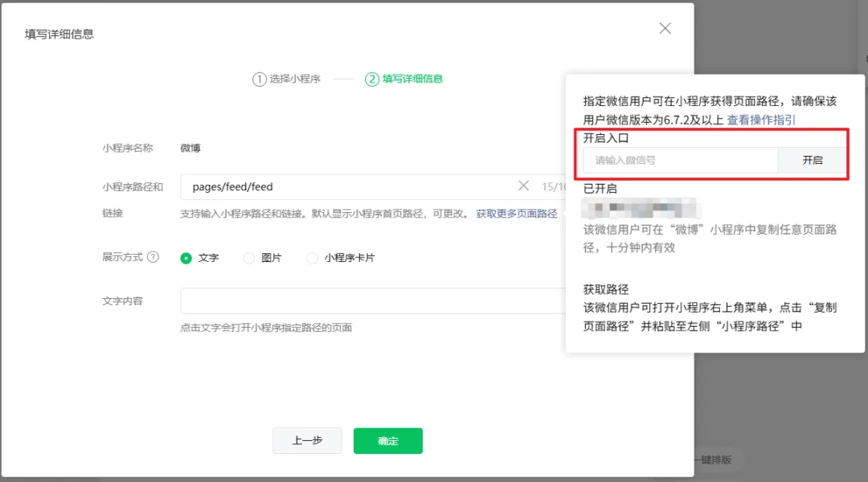Focus the 文字内容 input field
868x482 pixels.
pyautogui.click(x=373, y=300)
